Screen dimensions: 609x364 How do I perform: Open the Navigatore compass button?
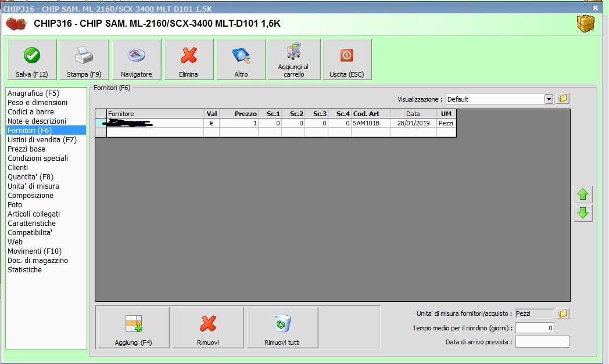point(137,59)
